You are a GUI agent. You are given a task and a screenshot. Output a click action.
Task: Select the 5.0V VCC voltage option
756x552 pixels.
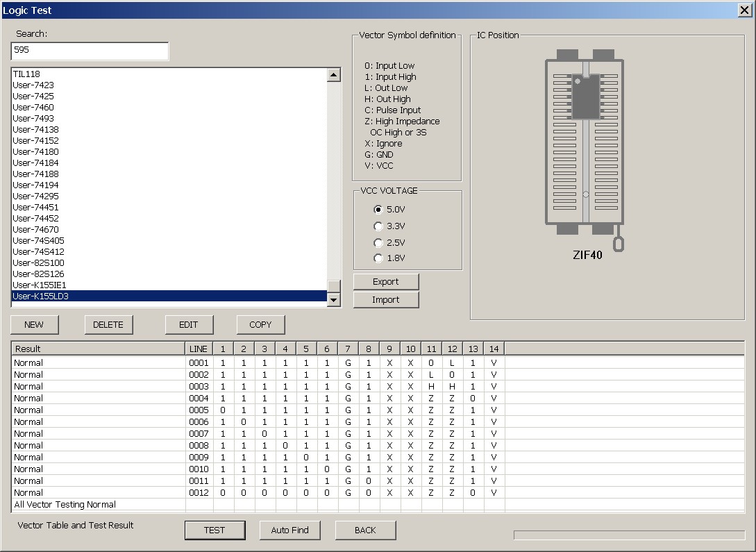[x=378, y=209]
